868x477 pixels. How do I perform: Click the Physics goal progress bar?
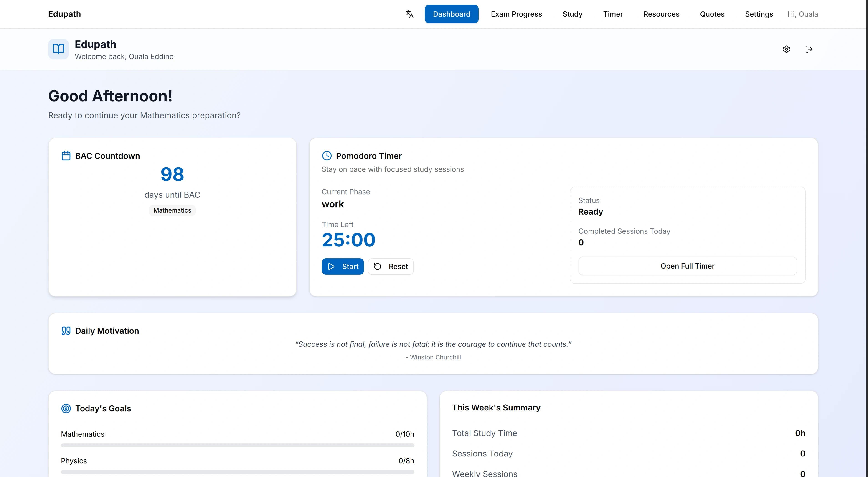(x=238, y=472)
